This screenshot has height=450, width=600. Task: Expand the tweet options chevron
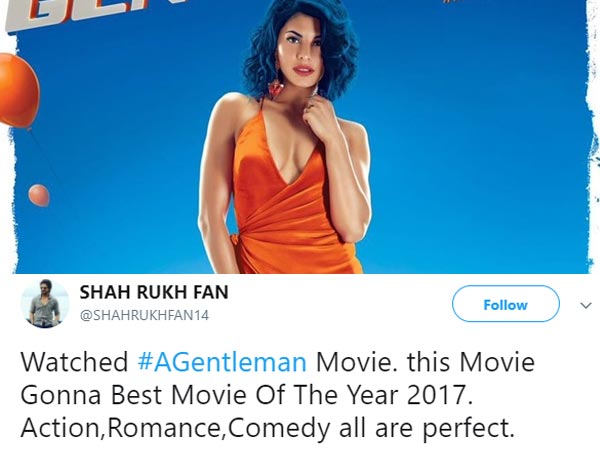tap(585, 305)
